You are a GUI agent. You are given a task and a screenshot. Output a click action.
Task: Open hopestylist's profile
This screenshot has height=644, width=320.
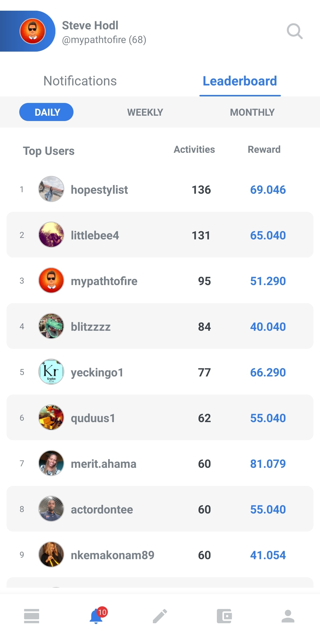[x=99, y=190]
